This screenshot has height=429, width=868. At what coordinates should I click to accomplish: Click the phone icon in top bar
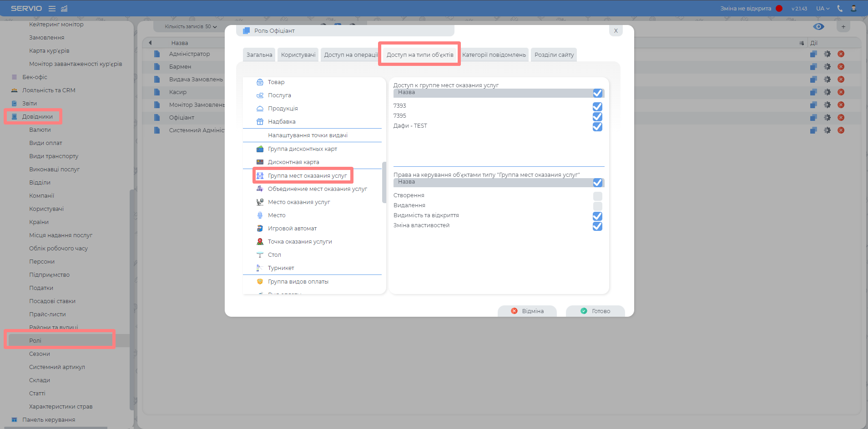tap(840, 9)
